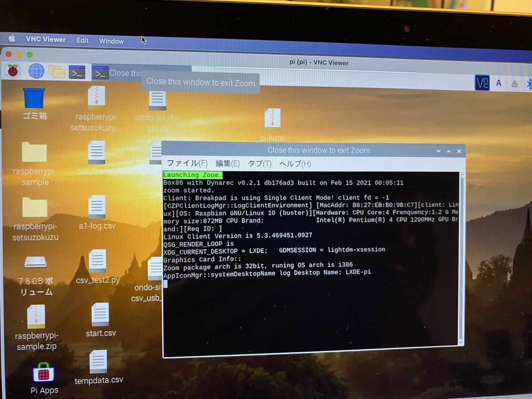Image resolution: width=532 pixels, height=399 pixels.
Task: Open the VNC server tray icon
Action: [x=482, y=83]
